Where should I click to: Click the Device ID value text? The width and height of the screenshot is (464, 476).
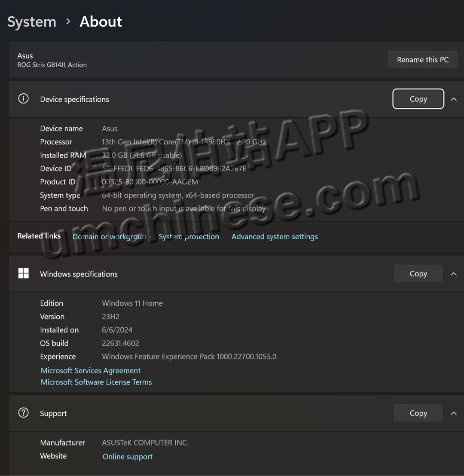174,168
